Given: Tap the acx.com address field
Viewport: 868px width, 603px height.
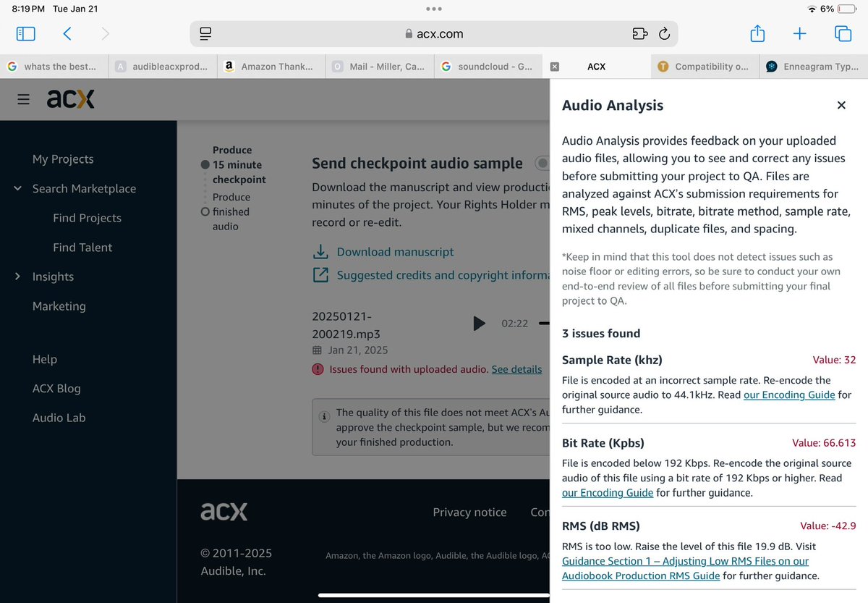Looking at the screenshot, I should 434,34.
